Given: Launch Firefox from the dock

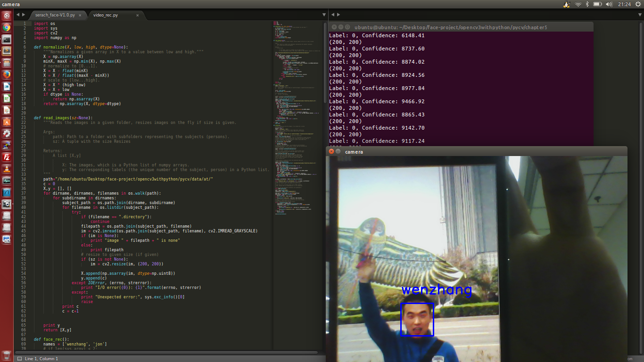Looking at the screenshot, I should tap(7, 74).
